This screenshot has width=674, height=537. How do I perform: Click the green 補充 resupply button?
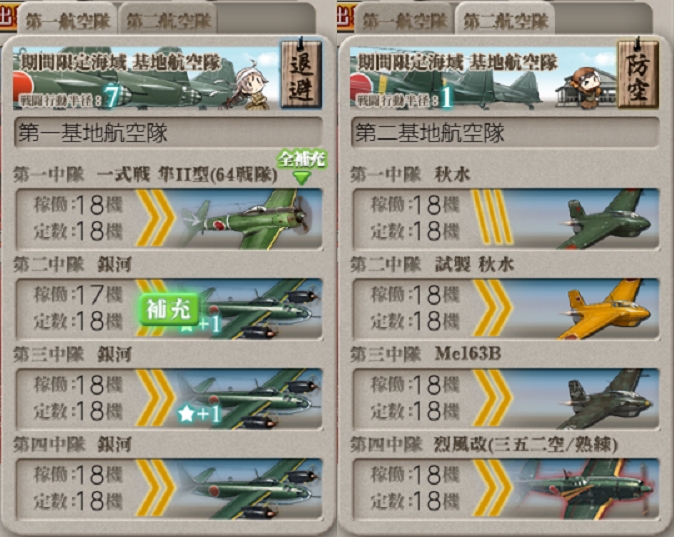[x=168, y=309]
